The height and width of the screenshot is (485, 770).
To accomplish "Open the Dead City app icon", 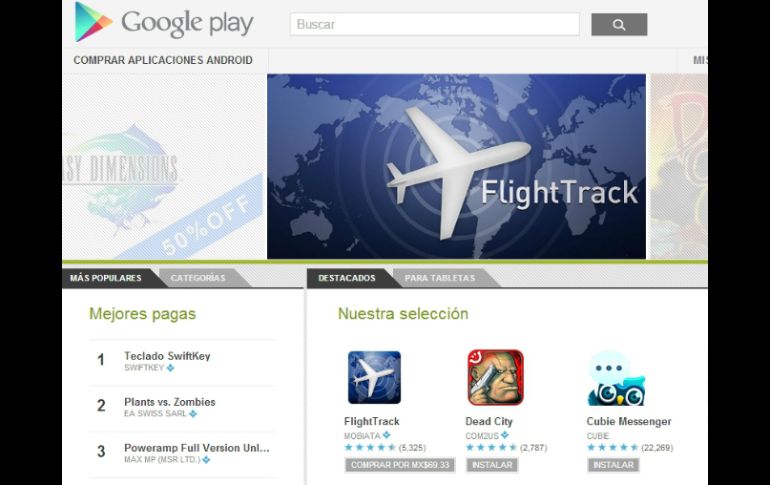I will (495, 377).
